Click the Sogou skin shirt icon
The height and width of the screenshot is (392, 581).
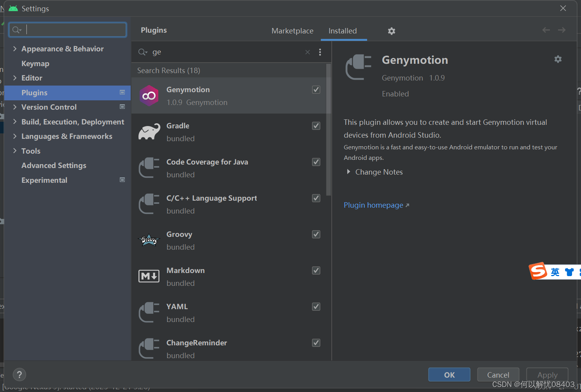(569, 272)
